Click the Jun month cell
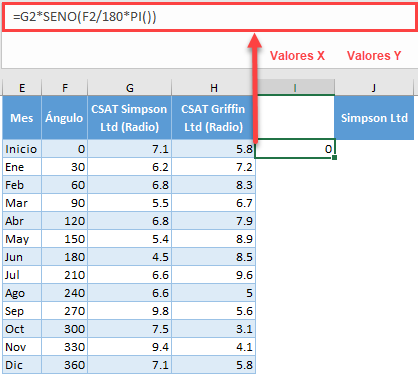Screen dimensions: 418x380 22,257
